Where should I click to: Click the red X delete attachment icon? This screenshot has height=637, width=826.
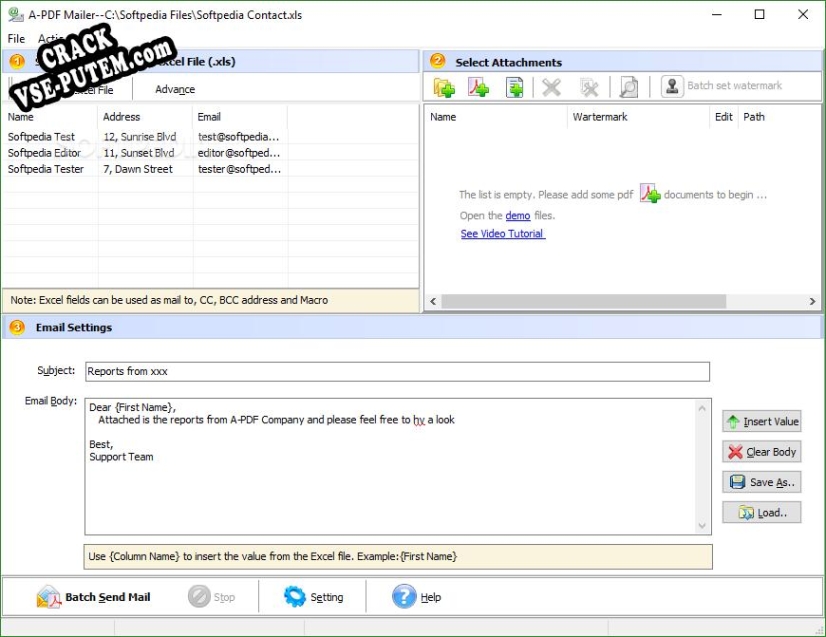[x=551, y=87]
